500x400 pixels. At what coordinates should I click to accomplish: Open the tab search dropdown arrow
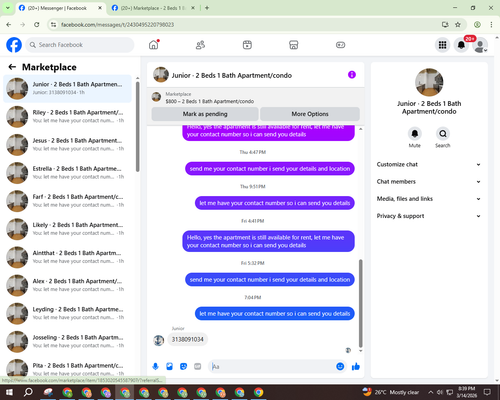pos(7,8)
